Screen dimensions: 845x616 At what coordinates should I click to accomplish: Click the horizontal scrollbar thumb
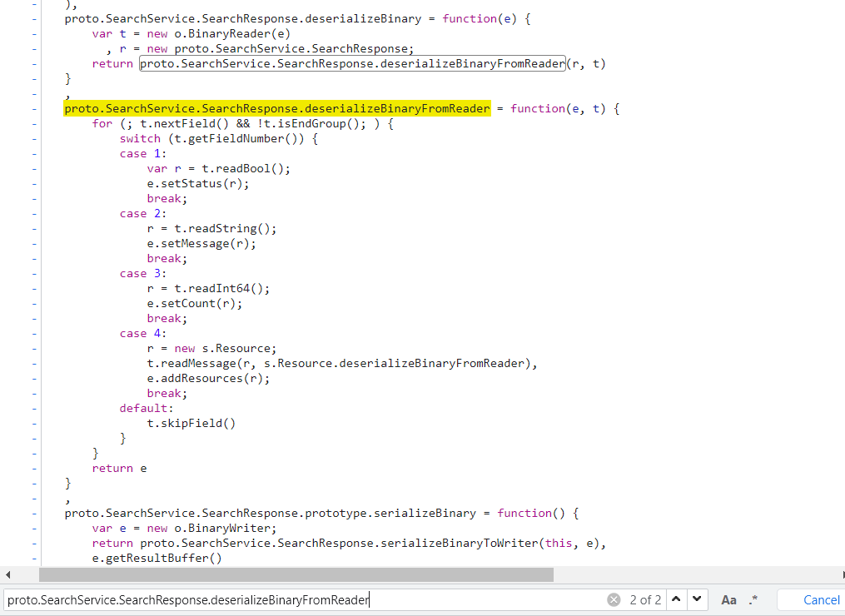coord(296,574)
